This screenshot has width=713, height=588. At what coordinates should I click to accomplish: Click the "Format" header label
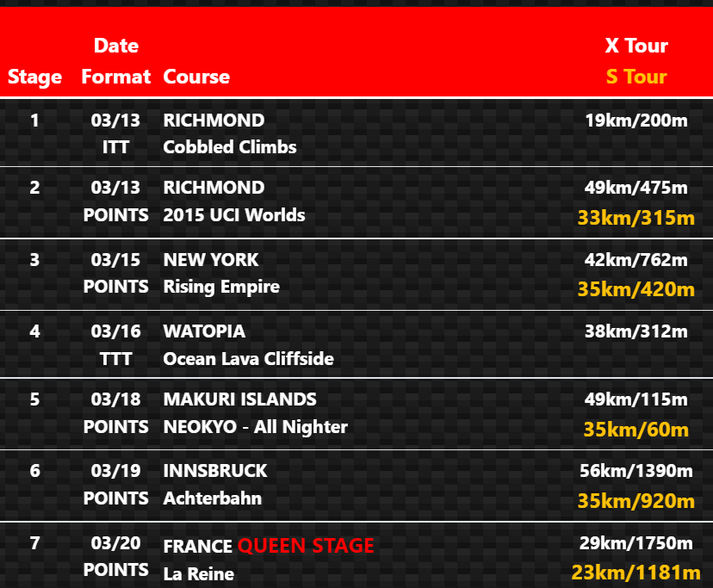(x=116, y=77)
